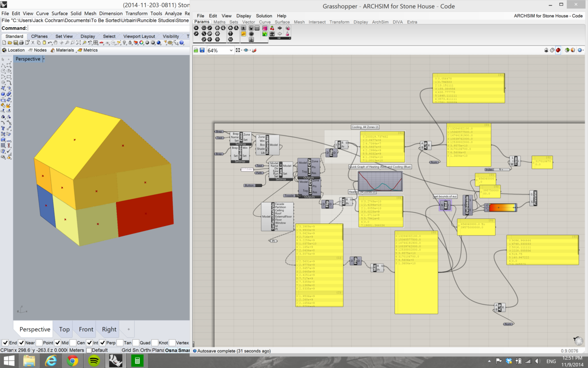Click the Cut scissors icon in Rhino
The image size is (588, 368).
[33, 43]
